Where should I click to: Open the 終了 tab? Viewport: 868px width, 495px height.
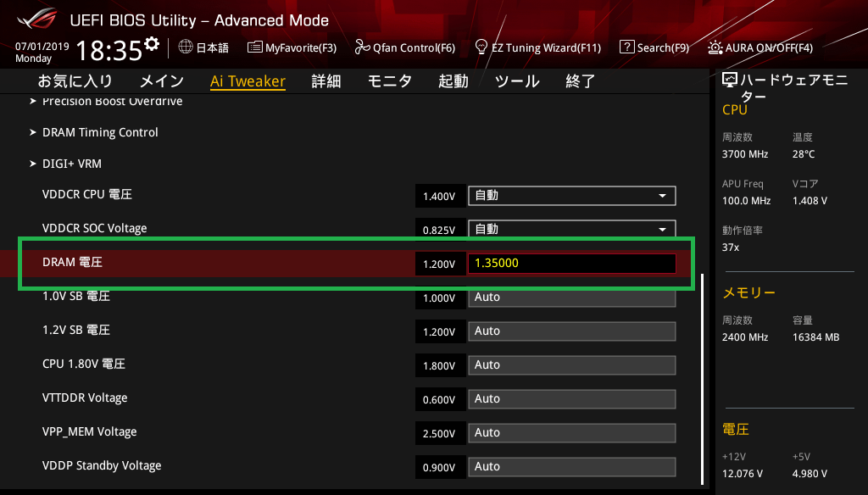coord(580,81)
